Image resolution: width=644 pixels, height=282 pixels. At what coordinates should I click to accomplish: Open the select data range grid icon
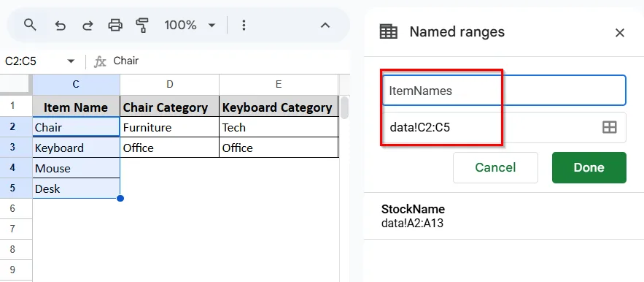pos(610,128)
